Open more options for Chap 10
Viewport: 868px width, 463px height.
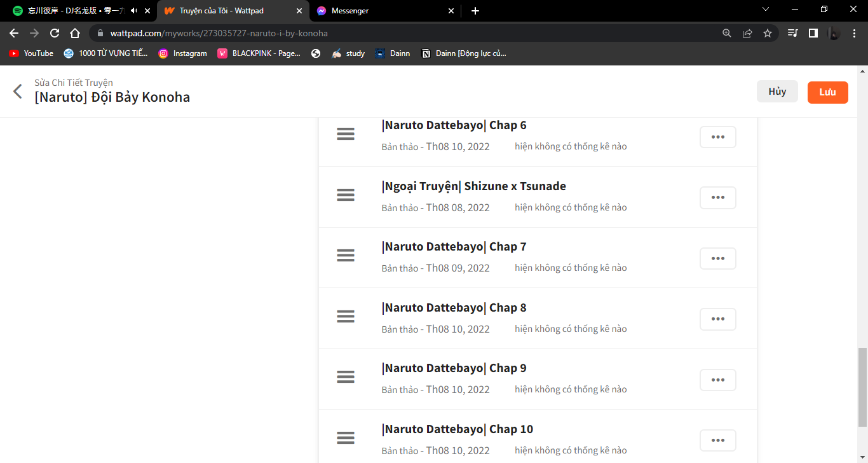point(718,441)
